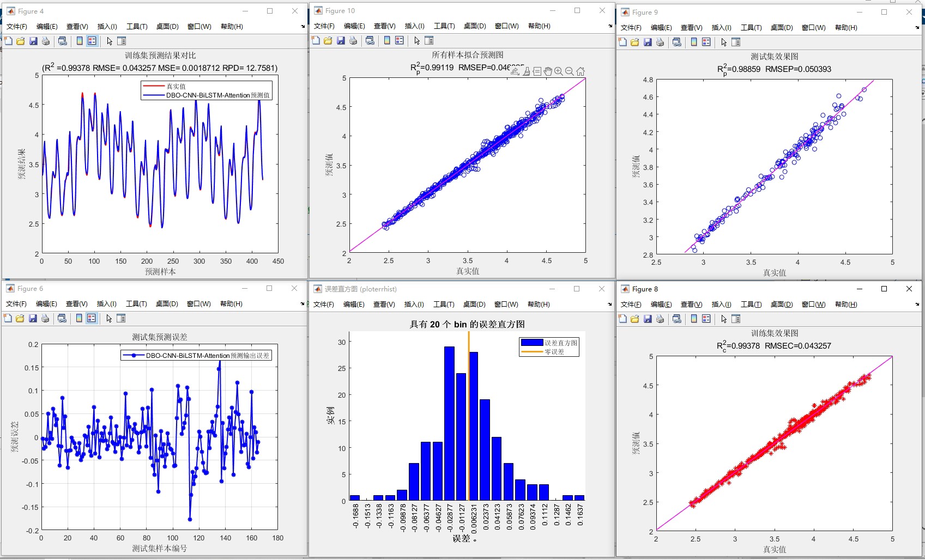
Task: Open 文件(F) menu in ploterrhist window
Action: coord(324,304)
